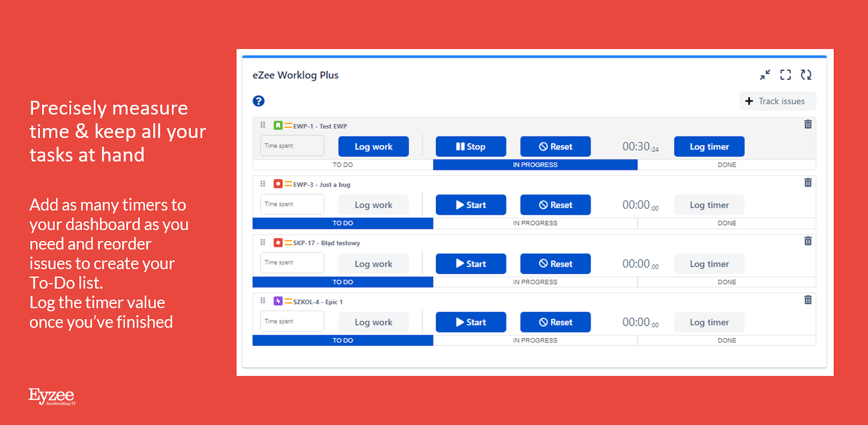Click the drag handle for SZKOL-4 row
The image size is (868, 425).
[x=263, y=300]
